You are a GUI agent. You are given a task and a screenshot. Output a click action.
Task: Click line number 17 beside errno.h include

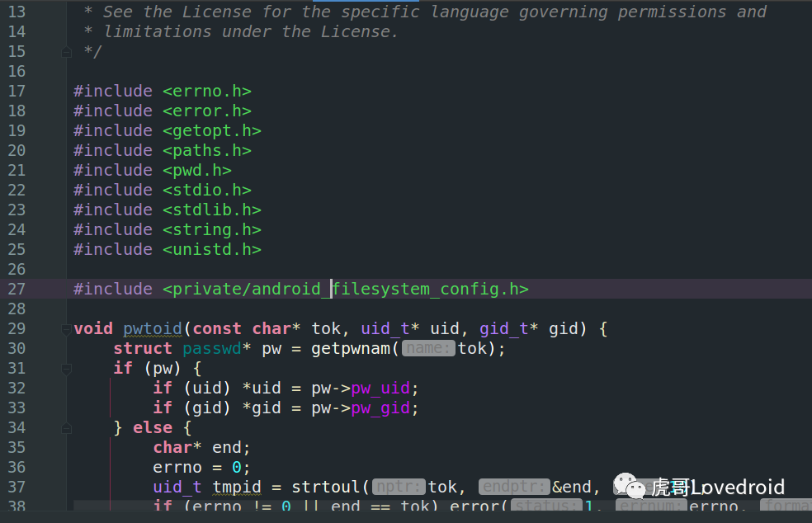(x=17, y=91)
